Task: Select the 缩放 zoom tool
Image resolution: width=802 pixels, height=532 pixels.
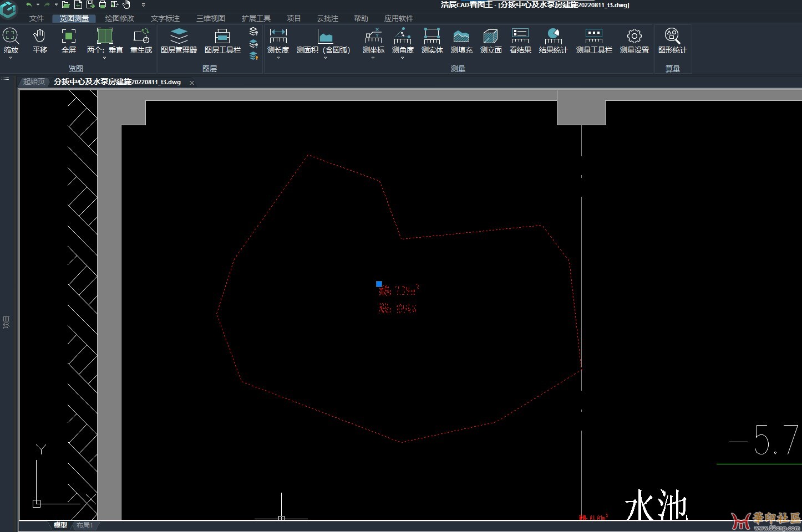Action: pyautogui.click(x=11, y=41)
